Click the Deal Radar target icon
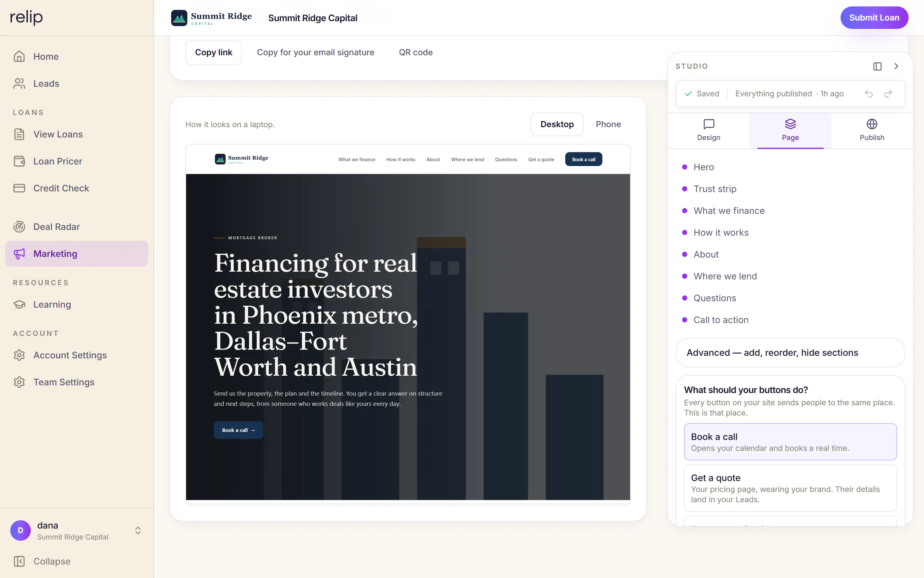 (x=19, y=227)
